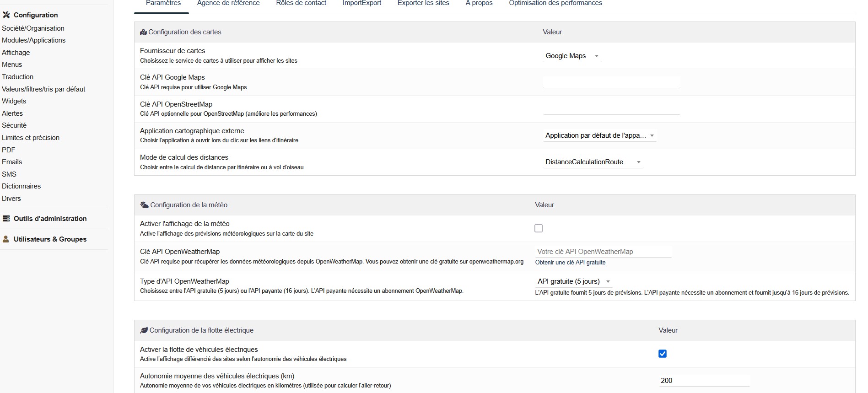The width and height of the screenshot is (868, 393).
Task: Click the Fournisseur de cartes label
Action: point(173,51)
